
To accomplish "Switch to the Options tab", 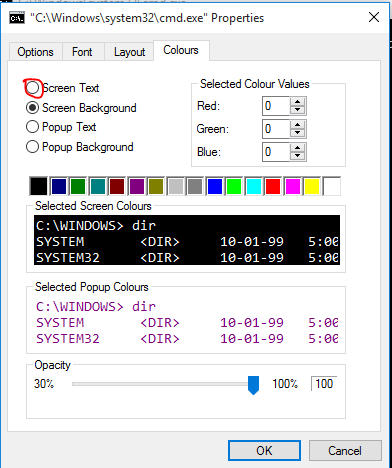I will [x=35, y=52].
